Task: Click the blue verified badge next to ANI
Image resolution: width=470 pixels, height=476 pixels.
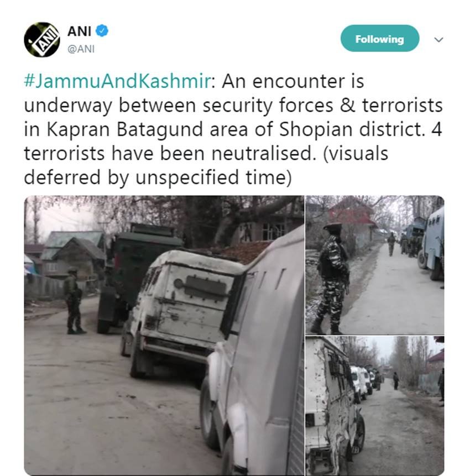Action: (102, 30)
